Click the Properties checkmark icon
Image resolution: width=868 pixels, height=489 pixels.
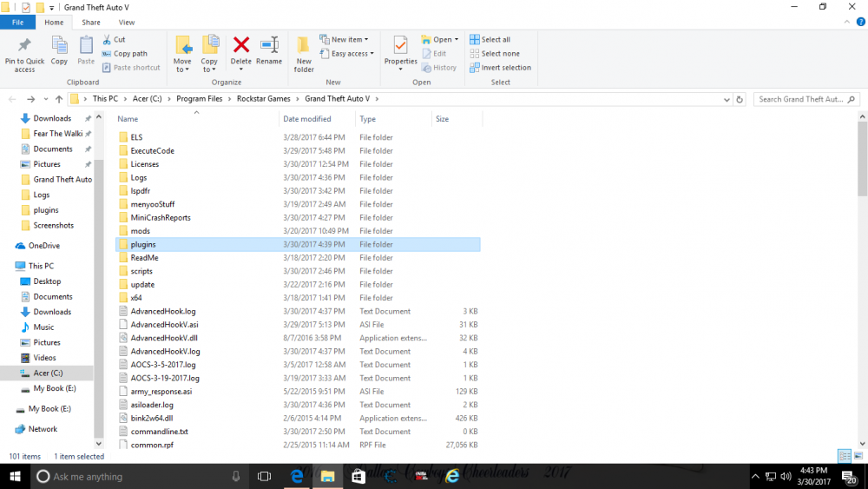point(400,45)
